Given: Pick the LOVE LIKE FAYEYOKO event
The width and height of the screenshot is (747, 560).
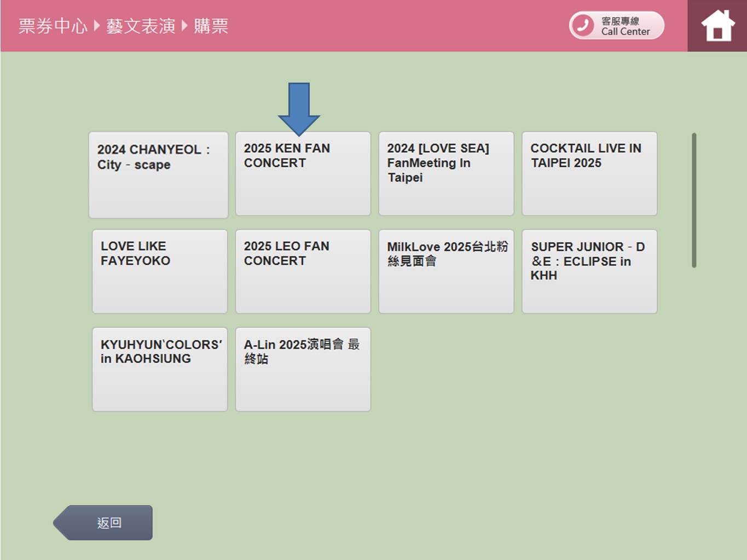Looking at the screenshot, I should 160,272.
